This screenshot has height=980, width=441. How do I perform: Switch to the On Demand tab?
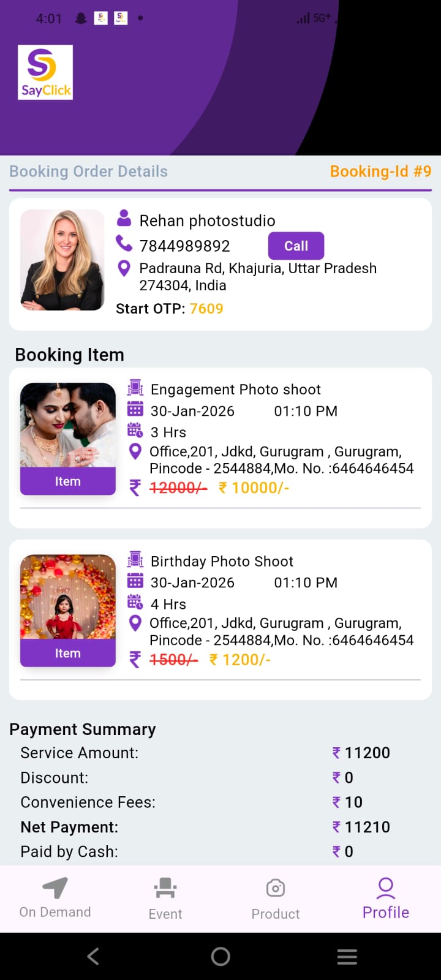55,897
